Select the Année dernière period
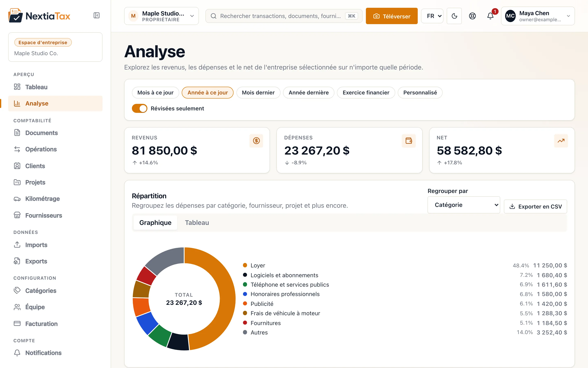 pos(308,92)
